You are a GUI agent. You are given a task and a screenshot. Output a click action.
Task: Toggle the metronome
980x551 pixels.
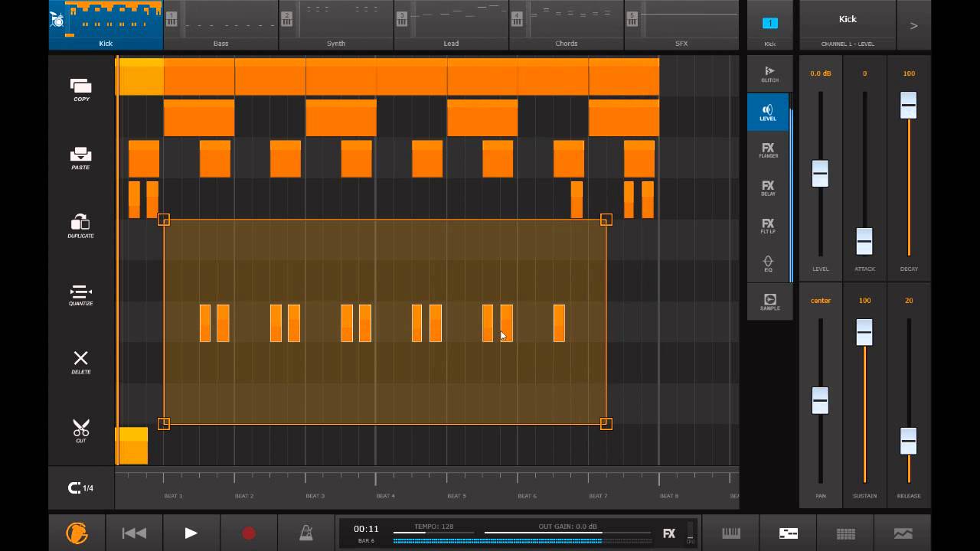306,533
